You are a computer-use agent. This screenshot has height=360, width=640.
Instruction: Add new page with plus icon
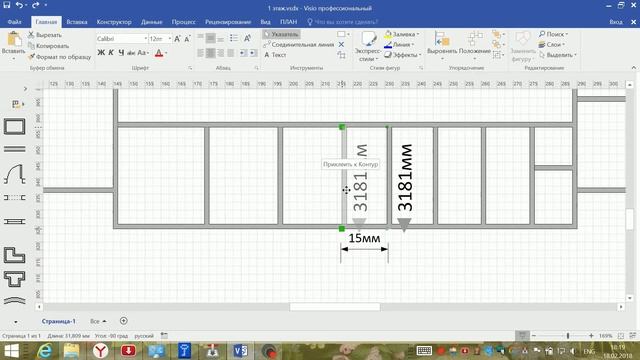click(x=124, y=321)
